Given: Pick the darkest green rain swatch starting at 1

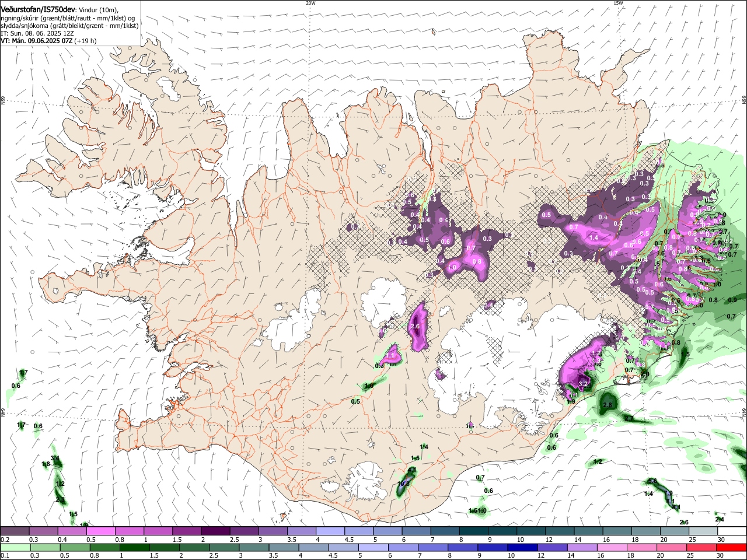Looking at the screenshot, I should coord(134,547).
